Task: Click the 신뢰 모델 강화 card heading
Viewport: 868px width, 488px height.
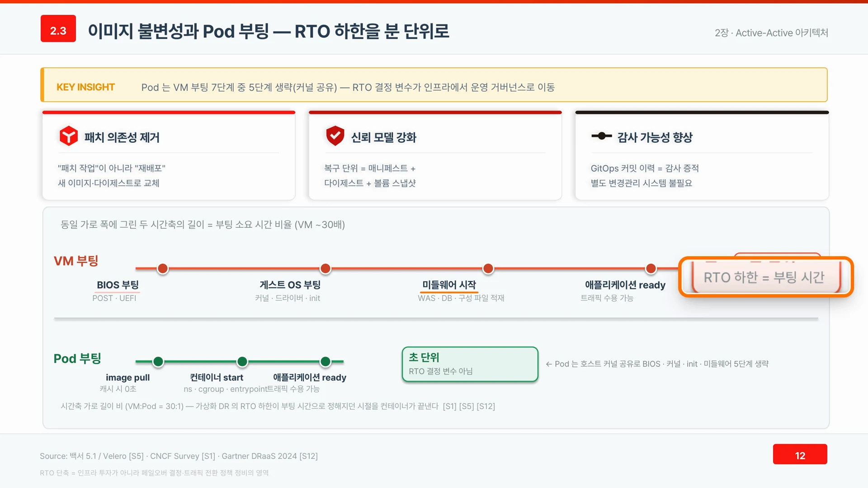Action: click(383, 137)
